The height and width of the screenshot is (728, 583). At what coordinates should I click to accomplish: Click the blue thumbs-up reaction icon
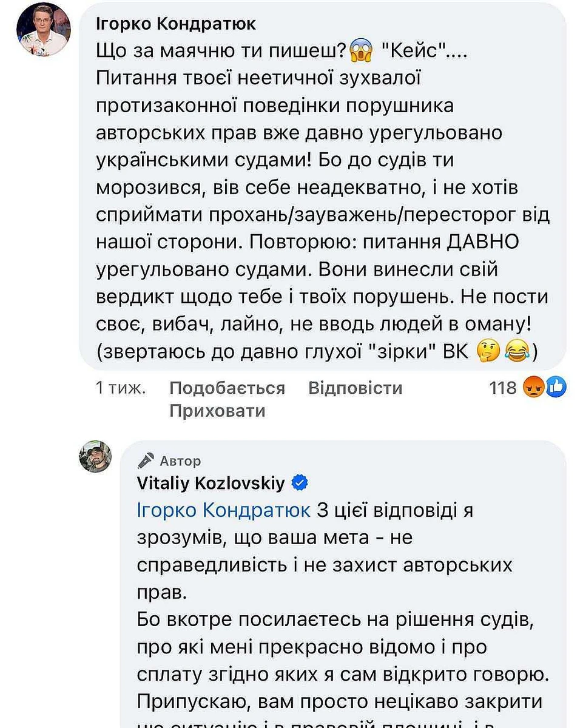(556, 387)
